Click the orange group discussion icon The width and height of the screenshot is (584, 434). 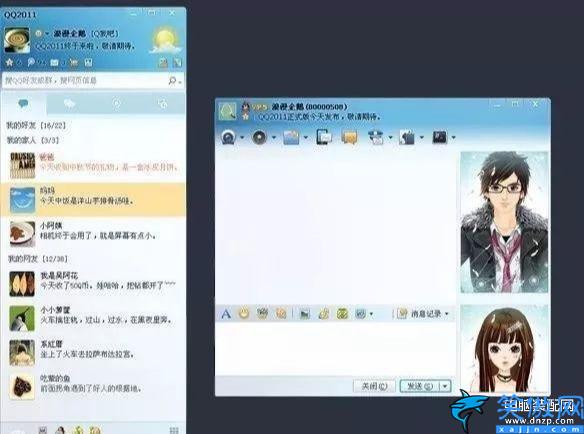[349, 137]
